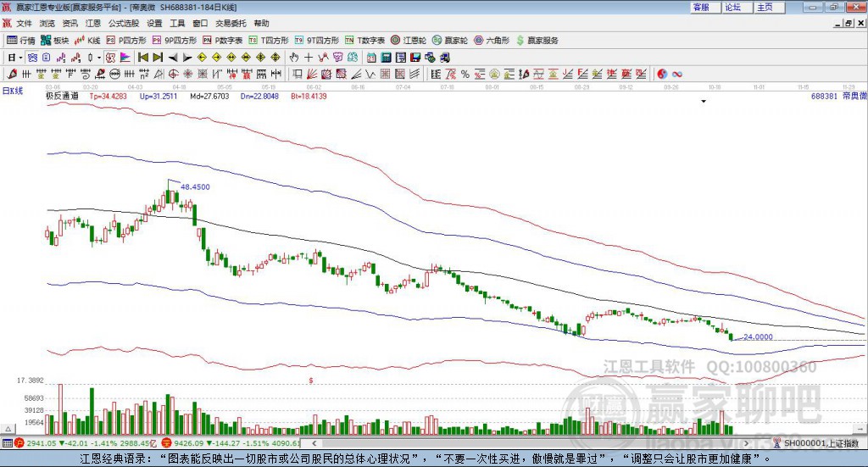The image size is (868, 467).
Task: Click the black left arrow icon
Action: 173,58
